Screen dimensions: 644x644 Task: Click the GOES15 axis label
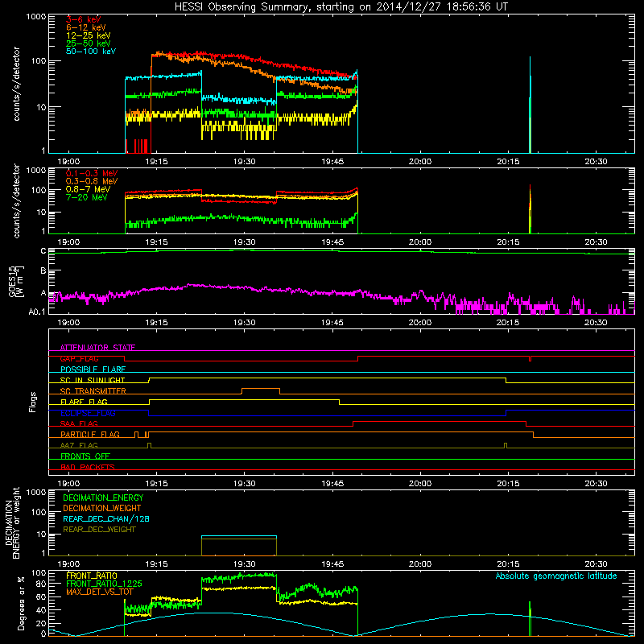click(13, 281)
